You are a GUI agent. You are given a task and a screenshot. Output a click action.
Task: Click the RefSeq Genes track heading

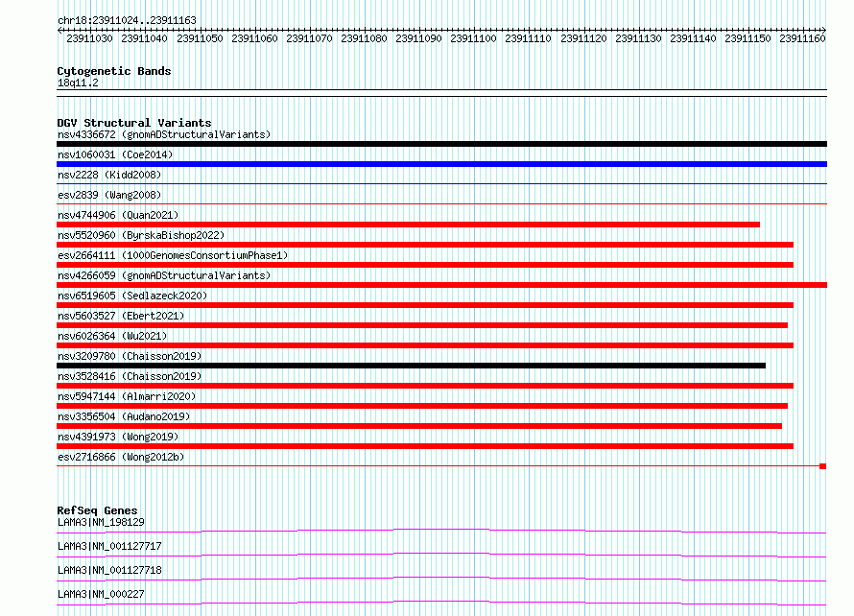tap(97, 510)
